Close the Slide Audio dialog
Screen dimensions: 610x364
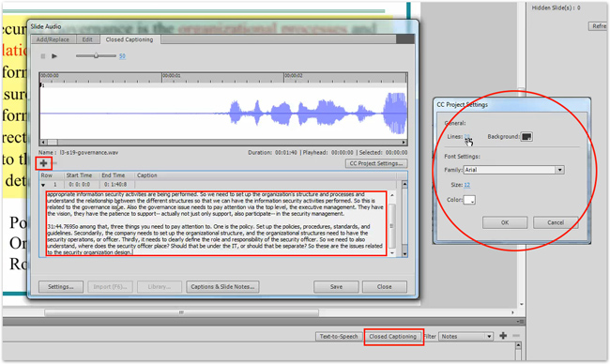385,287
